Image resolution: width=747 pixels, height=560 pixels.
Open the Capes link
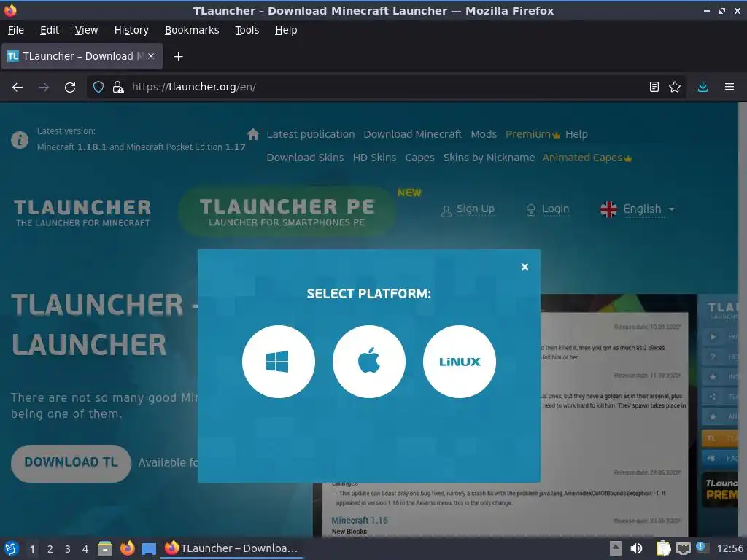[419, 157]
